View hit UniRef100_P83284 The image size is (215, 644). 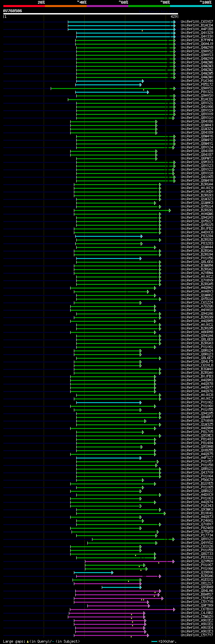(197, 236)
